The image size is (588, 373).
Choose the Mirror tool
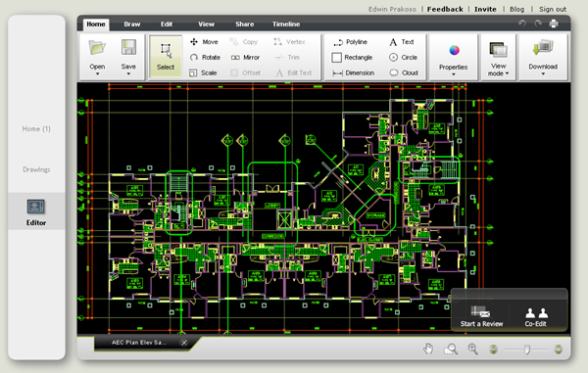245,58
